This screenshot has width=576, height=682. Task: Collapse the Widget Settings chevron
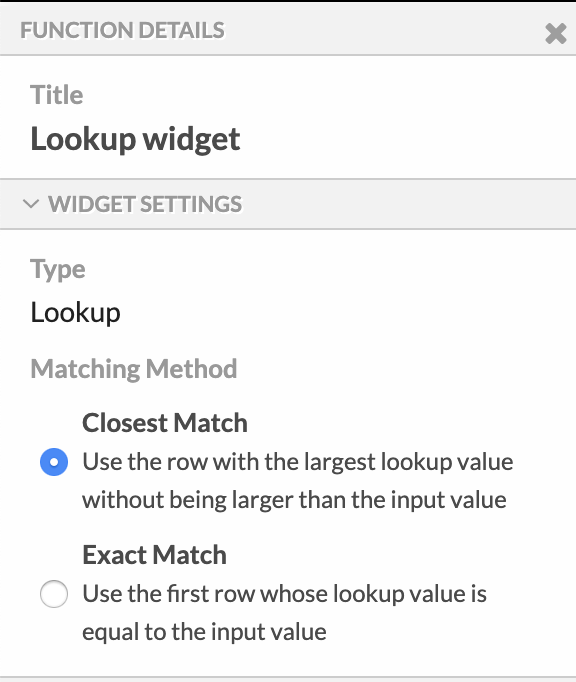(31, 204)
